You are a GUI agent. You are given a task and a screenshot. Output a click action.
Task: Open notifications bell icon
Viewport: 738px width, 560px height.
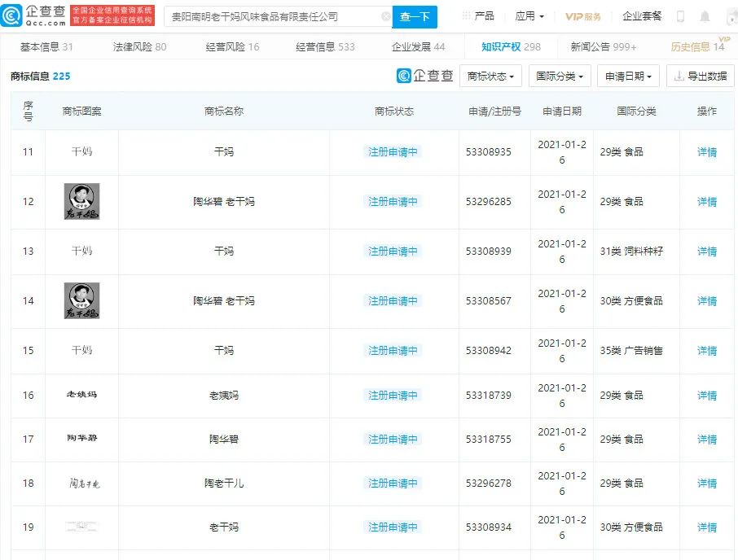click(x=705, y=16)
